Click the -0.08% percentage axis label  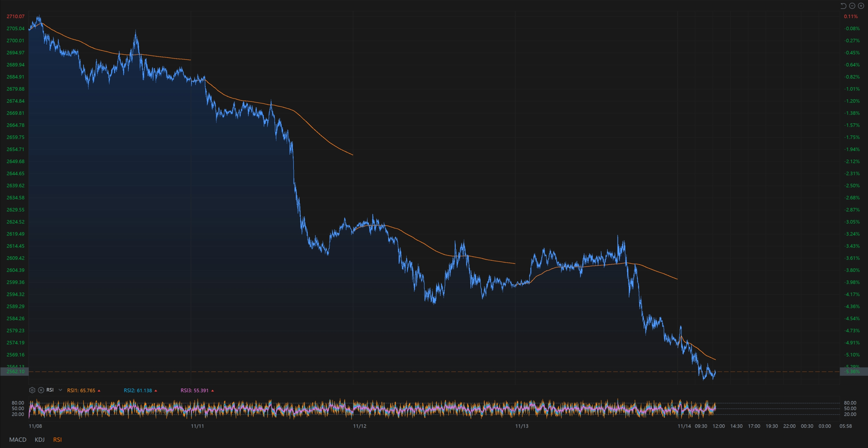pos(852,29)
